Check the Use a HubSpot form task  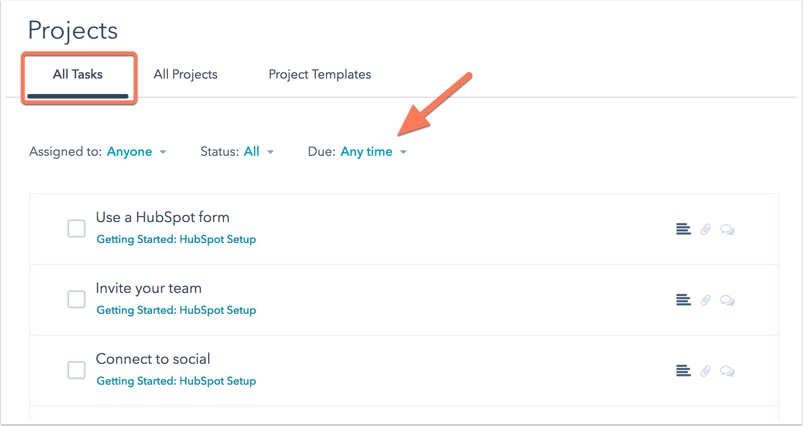coord(76,229)
